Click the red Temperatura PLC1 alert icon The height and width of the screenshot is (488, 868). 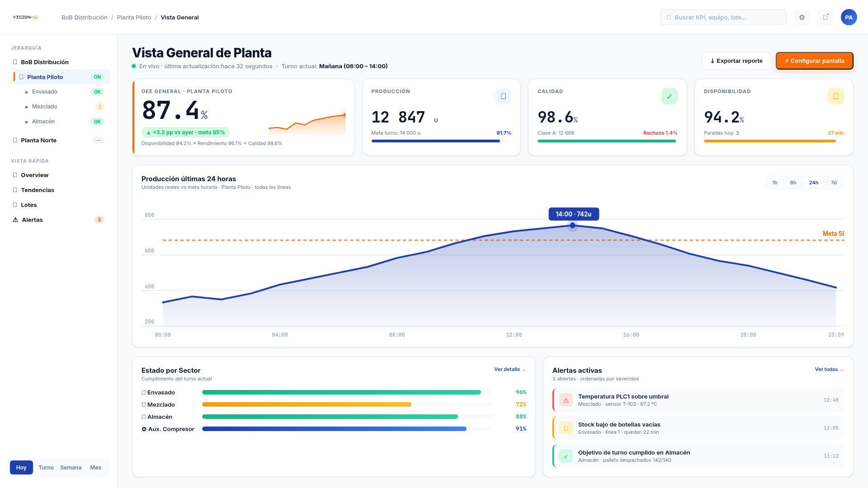[x=566, y=400]
